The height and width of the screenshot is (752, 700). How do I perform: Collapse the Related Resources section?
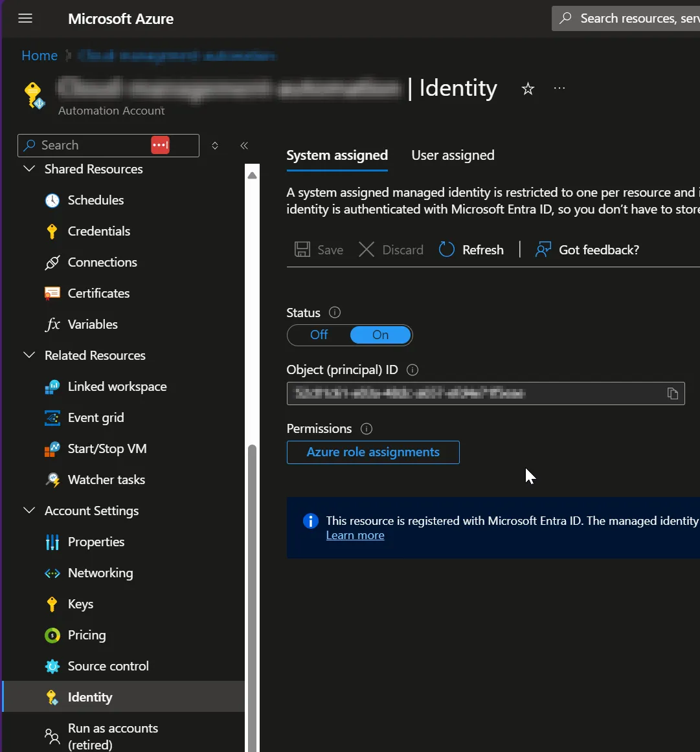(x=29, y=355)
